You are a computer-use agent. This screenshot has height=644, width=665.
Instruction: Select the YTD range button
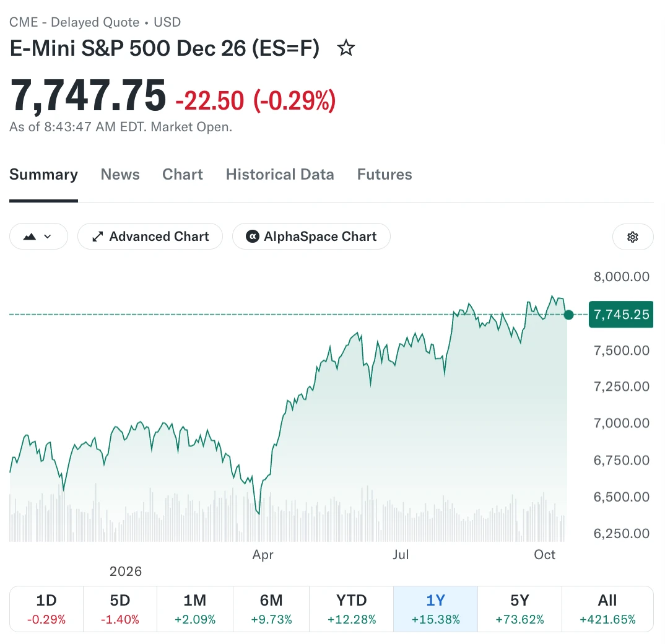click(352, 609)
